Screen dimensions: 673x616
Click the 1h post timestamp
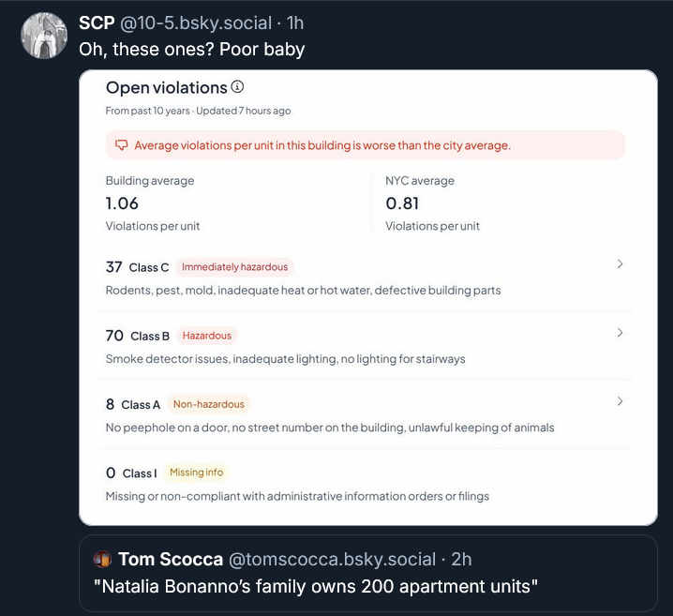[294, 23]
